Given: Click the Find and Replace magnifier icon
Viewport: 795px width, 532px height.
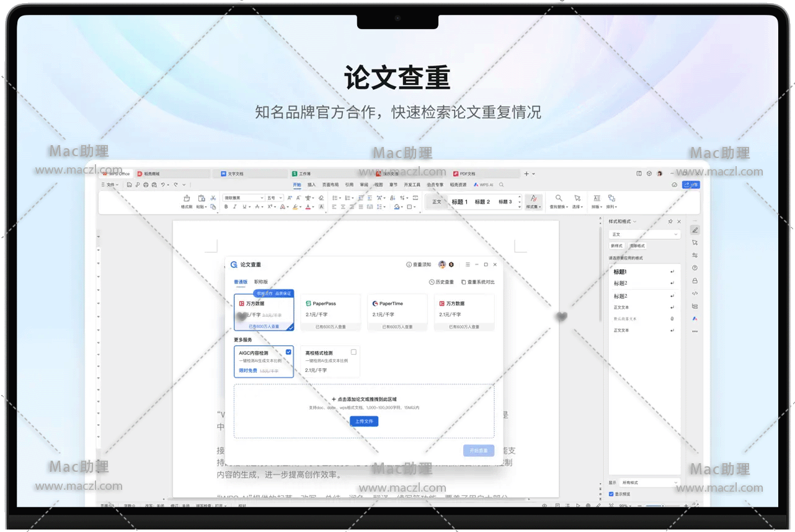Looking at the screenshot, I should (x=559, y=198).
